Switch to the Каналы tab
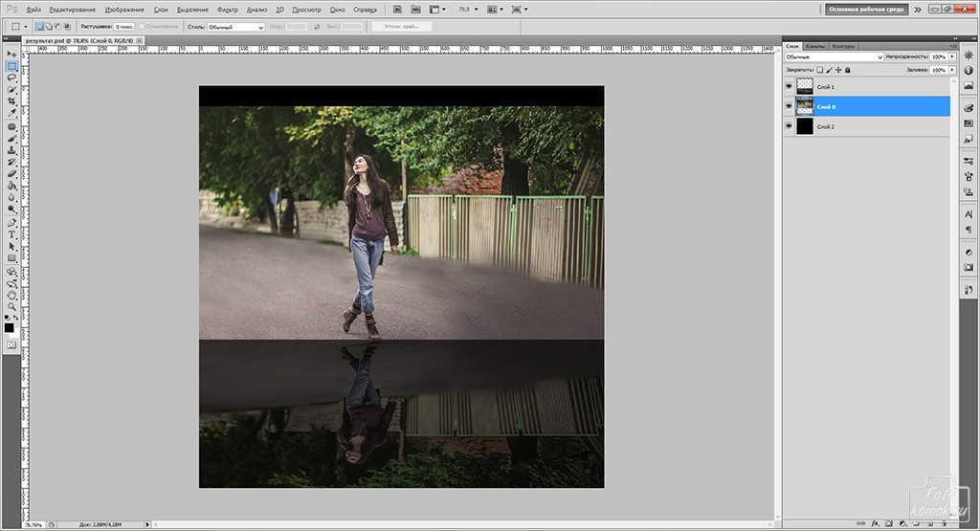The image size is (980, 531). (x=814, y=46)
